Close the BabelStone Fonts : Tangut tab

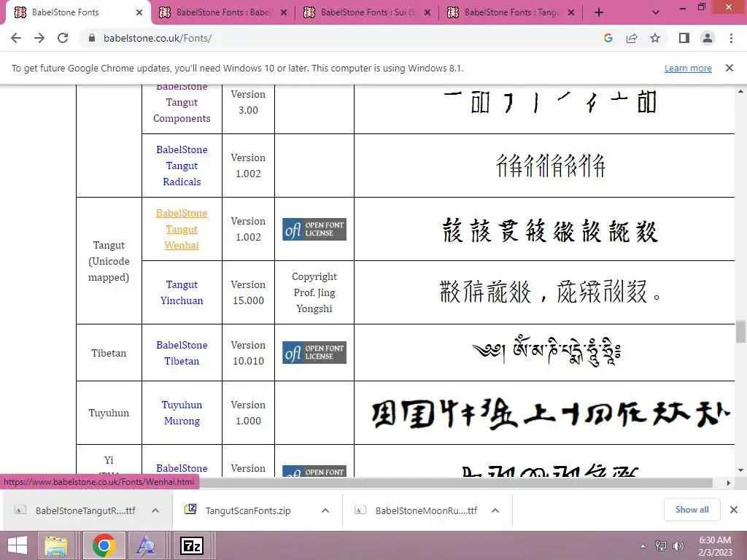click(x=571, y=13)
